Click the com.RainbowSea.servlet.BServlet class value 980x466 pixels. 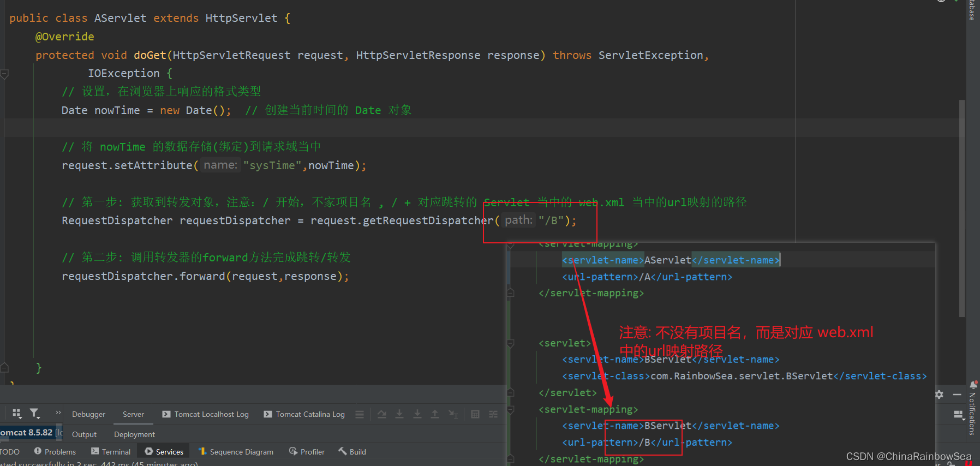coord(742,376)
